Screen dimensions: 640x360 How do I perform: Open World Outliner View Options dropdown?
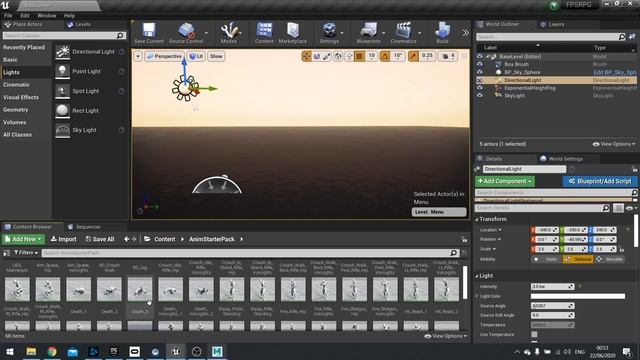(x=614, y=144)
